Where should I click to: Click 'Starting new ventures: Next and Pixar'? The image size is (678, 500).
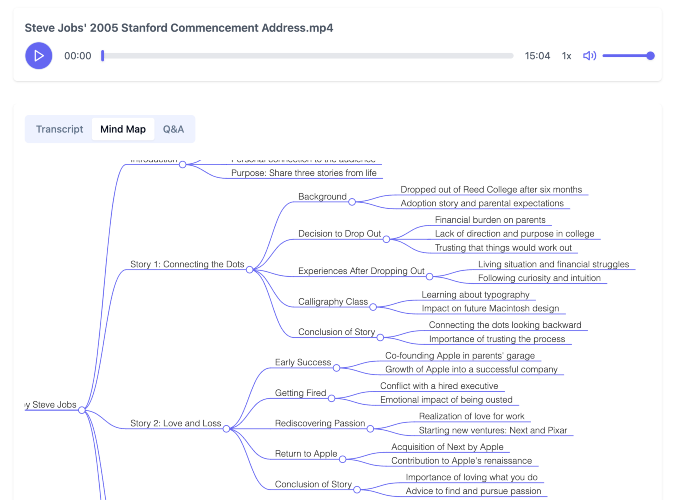(493, 430)
